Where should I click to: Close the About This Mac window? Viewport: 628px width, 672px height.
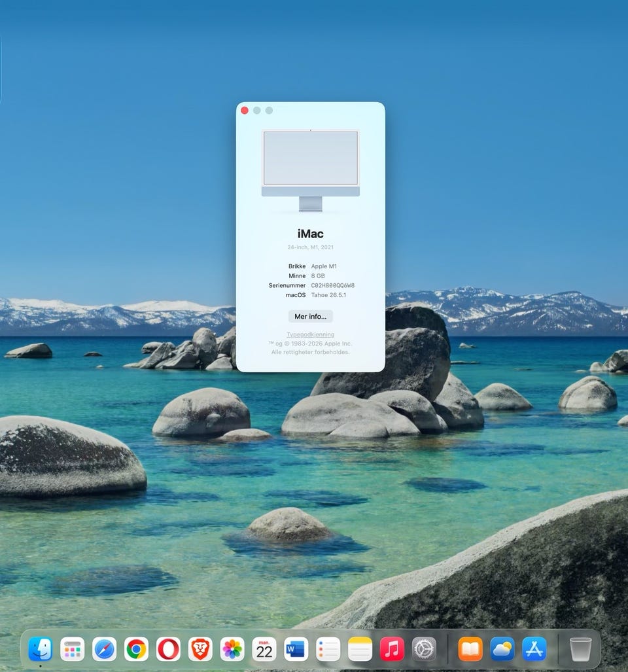pos(245,111)
